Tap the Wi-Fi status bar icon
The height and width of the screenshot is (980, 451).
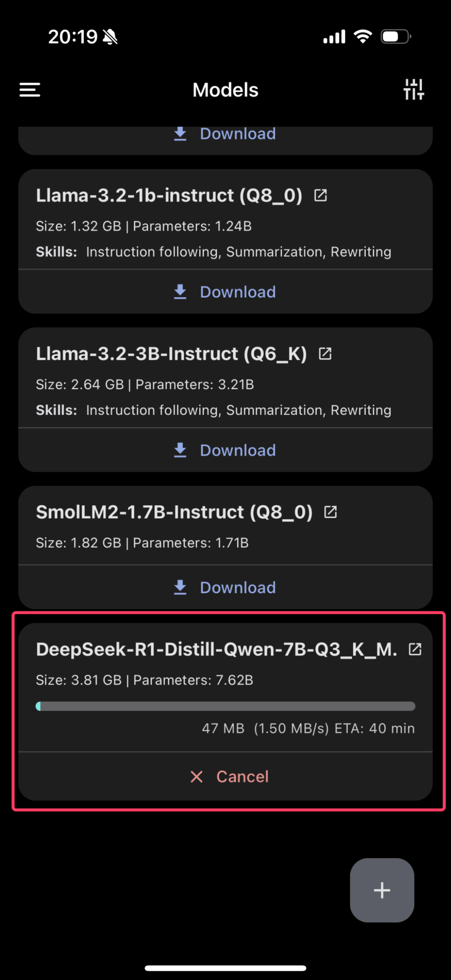coord(363,37)
